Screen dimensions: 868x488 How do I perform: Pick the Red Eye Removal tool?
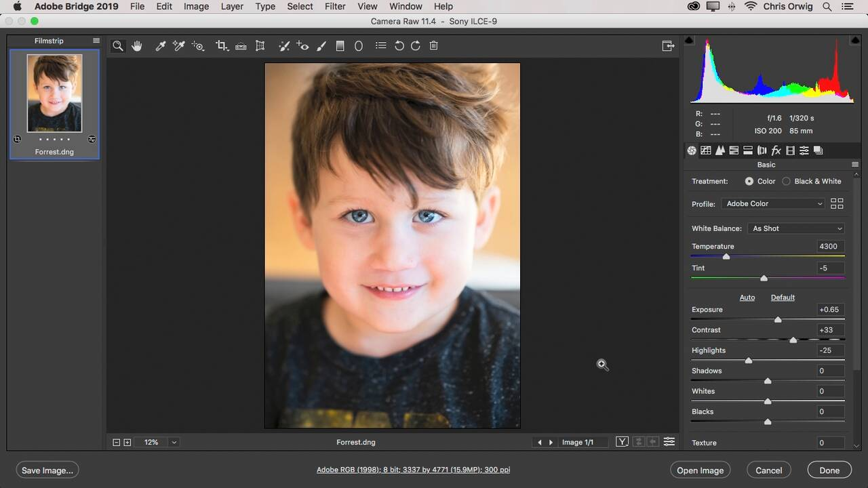[x=302, y=45]
